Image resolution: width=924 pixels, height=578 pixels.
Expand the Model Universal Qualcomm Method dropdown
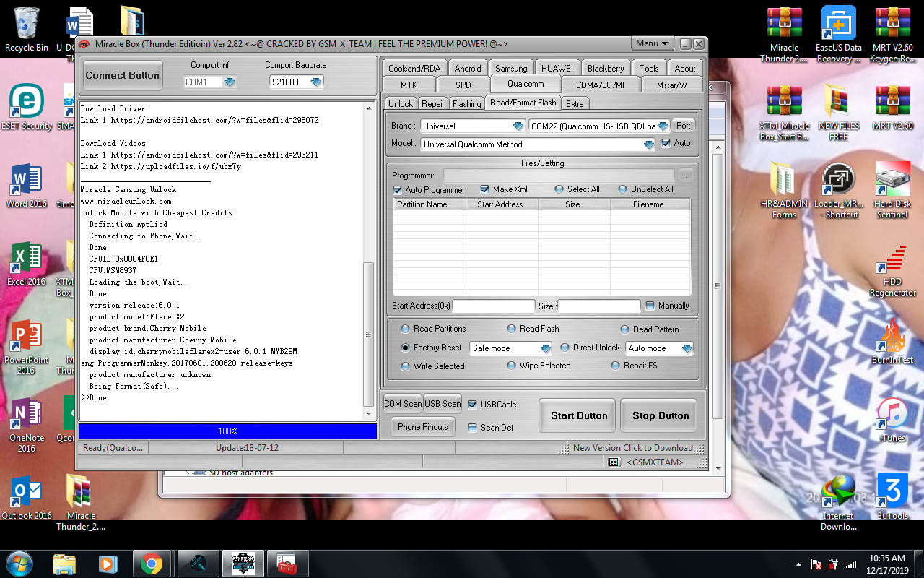(649, 144)
